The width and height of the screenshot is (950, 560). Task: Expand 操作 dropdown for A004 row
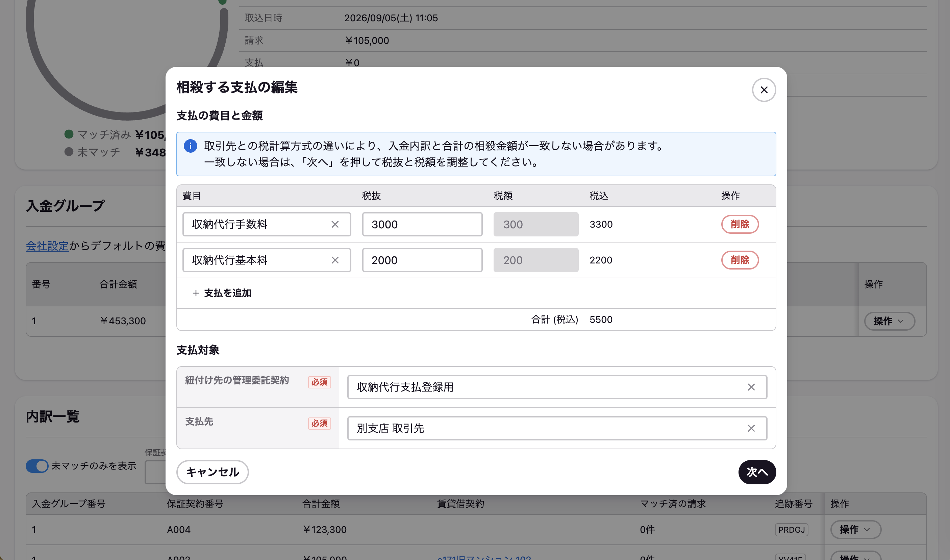point(855,530)
